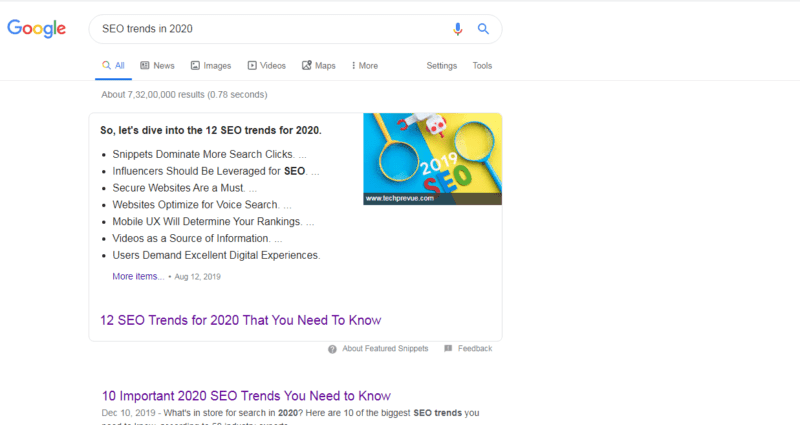Screen dimensions: 800x425
Task: Open 12 SEO Trends for 2020 link
Action: pos(241,320)
